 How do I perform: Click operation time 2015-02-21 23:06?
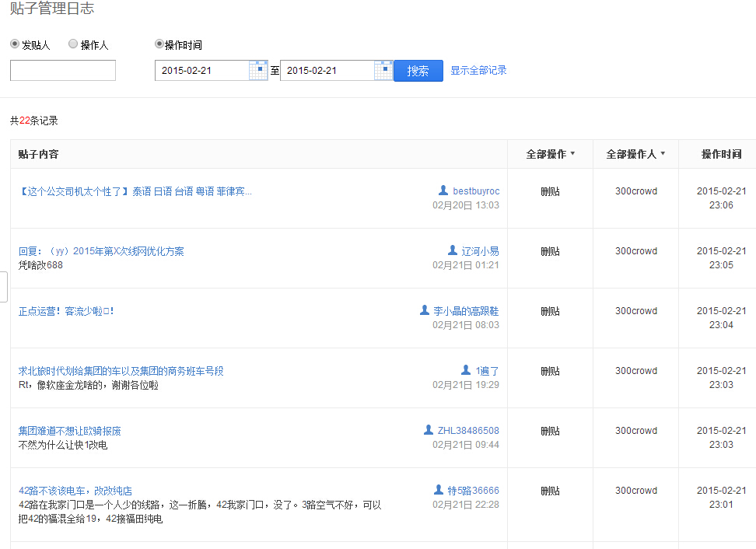[721, 198]
